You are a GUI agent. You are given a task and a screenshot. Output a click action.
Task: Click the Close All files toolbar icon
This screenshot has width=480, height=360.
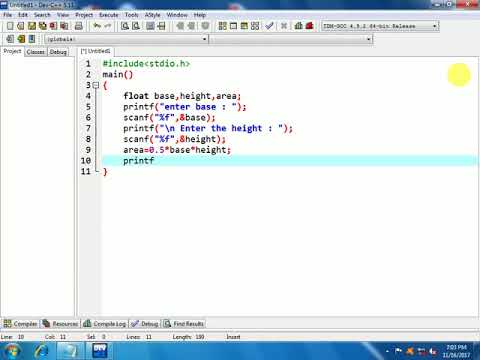pos(64,26)
